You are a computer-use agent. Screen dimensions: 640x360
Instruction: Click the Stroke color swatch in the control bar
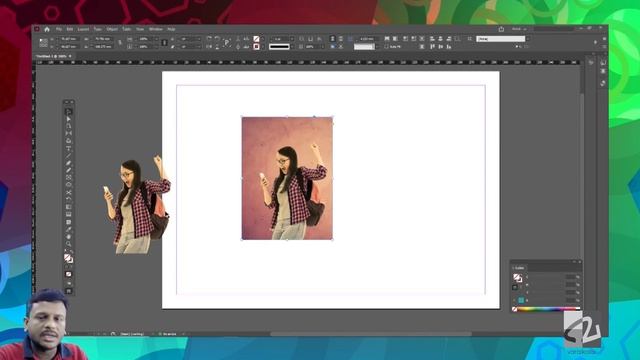[x=256, y=47]
